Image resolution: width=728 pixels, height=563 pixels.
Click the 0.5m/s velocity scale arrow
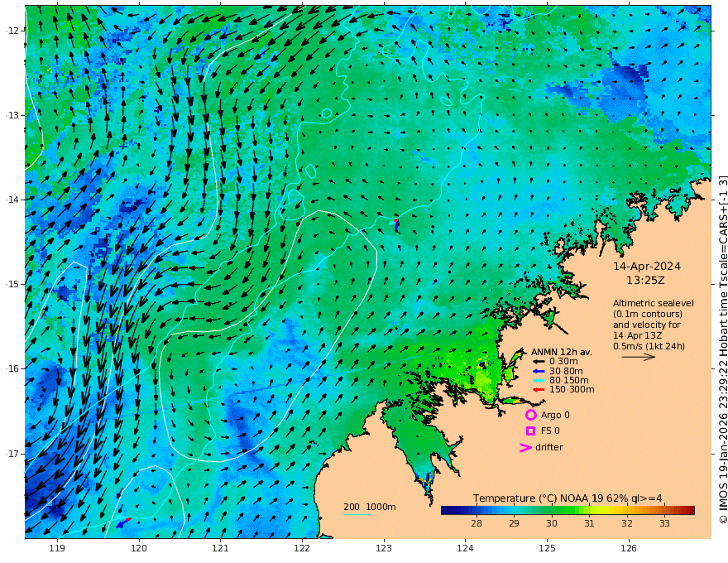coord(638,357)
